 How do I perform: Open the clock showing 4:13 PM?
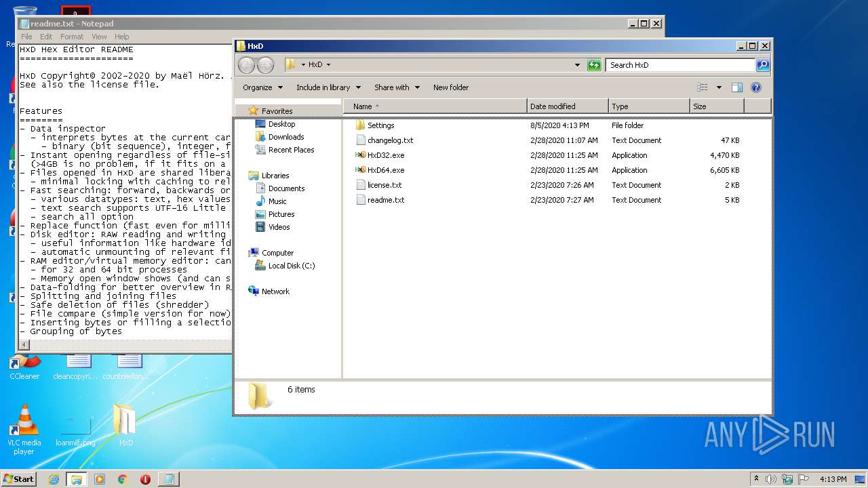tap(833, 479)
